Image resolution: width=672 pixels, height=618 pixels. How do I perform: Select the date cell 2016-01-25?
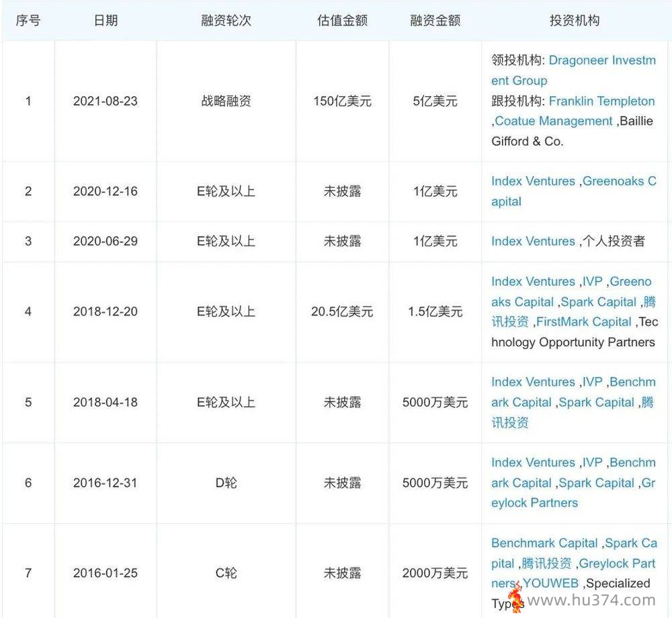pyautogui.click(x=106, y=573)
